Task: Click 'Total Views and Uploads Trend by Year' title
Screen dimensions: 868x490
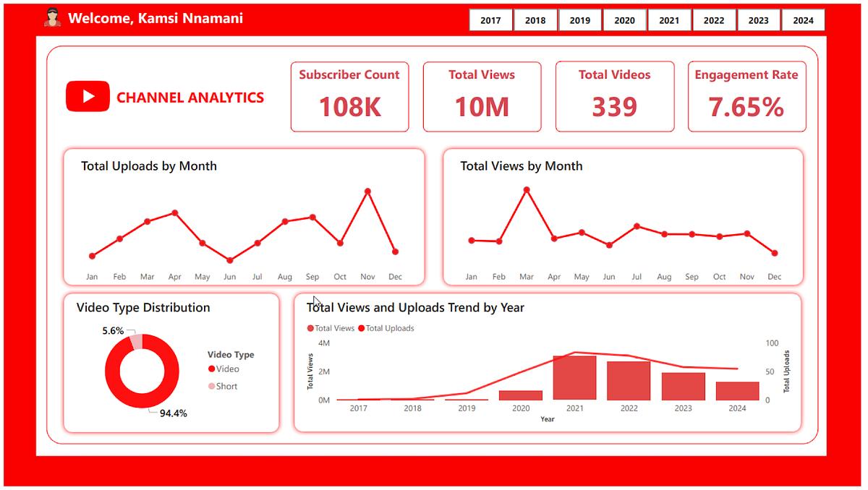Action: coord(415,307)
